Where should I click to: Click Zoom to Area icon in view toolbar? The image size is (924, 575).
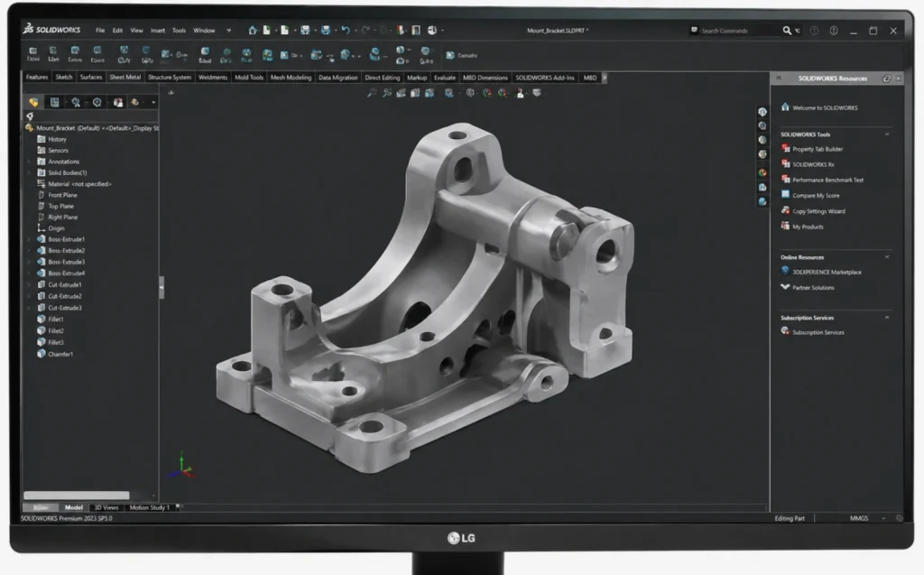click(386, 93)
